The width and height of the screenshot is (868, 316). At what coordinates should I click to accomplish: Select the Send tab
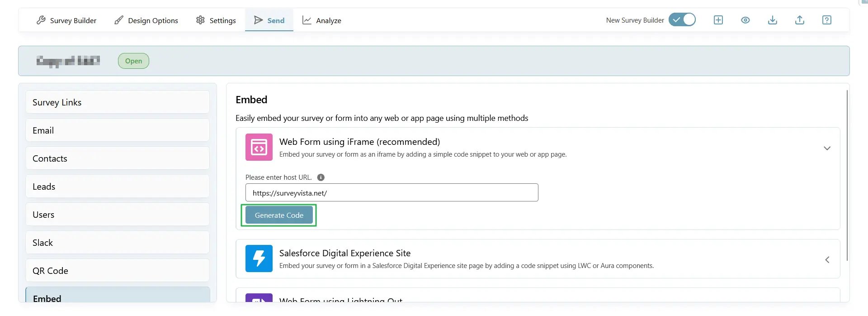point(269,20)
